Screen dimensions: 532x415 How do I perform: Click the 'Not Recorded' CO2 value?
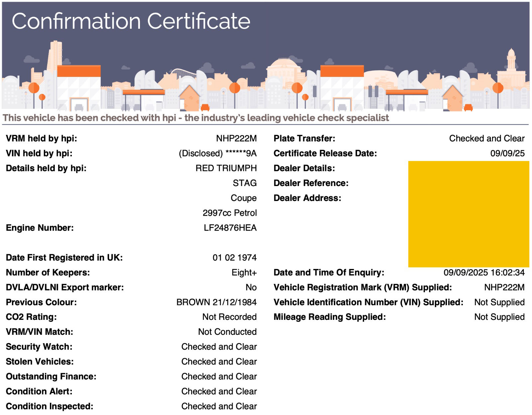pos(229,317)
